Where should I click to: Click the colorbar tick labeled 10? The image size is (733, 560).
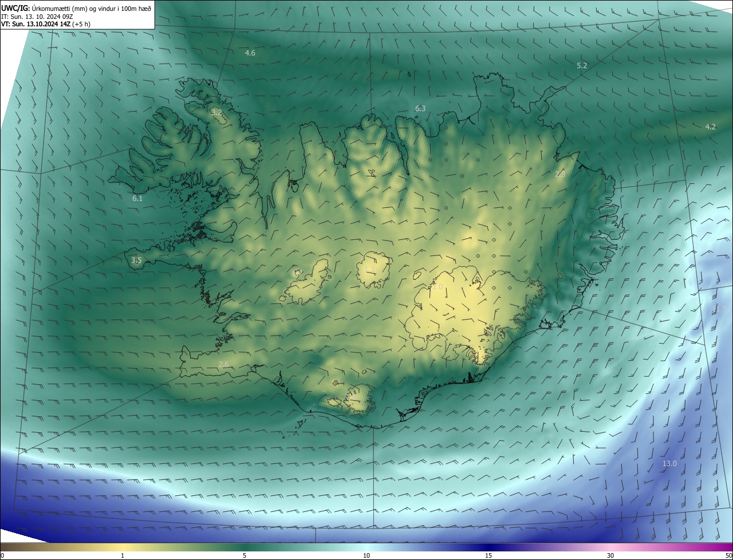coord(366,555)
